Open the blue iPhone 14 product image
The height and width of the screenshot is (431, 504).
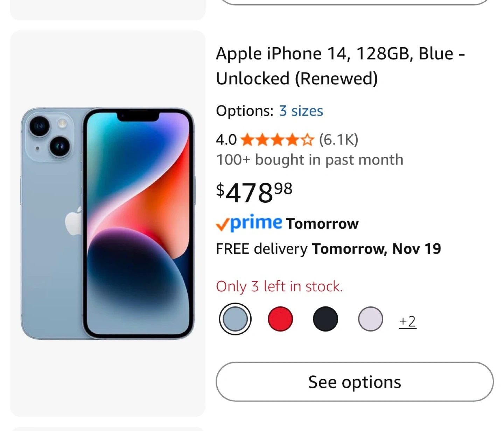[x=107, y=223]
